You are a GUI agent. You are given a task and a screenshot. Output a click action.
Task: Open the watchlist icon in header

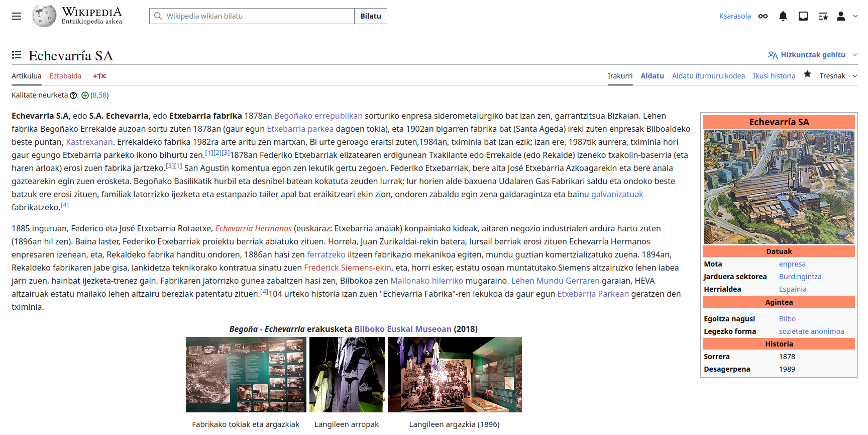click(823, 16)
